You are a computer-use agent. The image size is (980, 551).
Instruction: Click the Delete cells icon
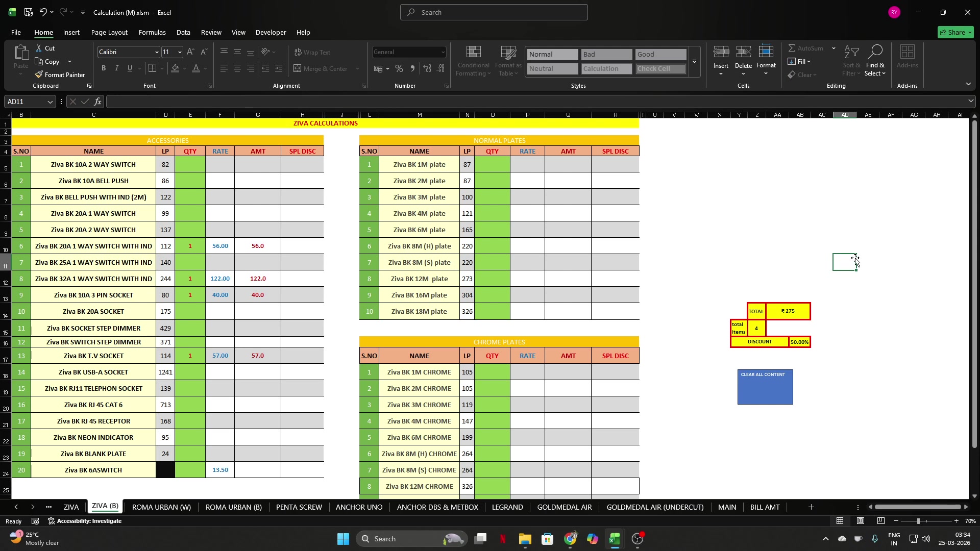(x=743, y=52)
